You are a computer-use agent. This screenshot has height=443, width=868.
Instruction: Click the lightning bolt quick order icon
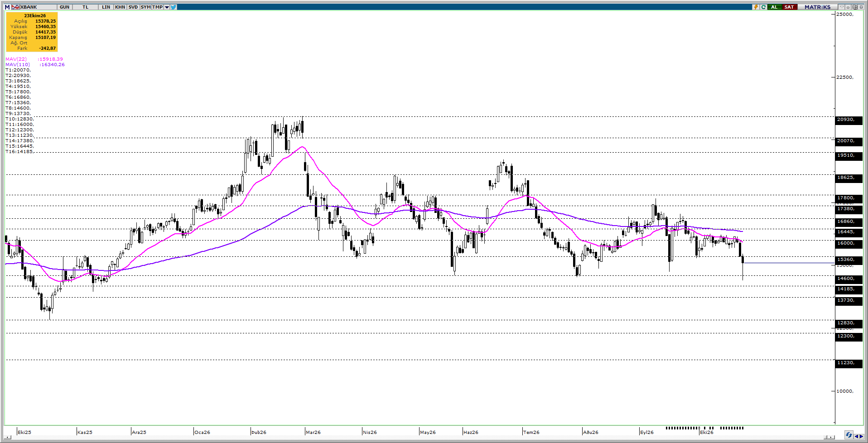coord(756,7)
